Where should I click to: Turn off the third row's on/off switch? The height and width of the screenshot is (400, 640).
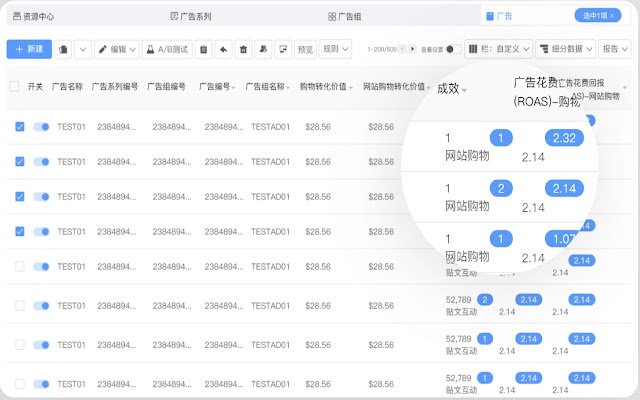pos(41,197)
